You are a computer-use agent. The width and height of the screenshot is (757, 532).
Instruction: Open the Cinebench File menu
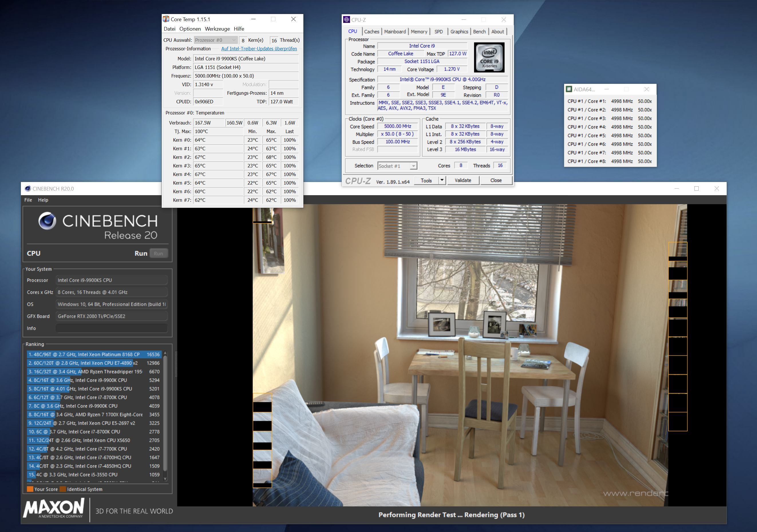pyautogui.click(x=28, y=200)
